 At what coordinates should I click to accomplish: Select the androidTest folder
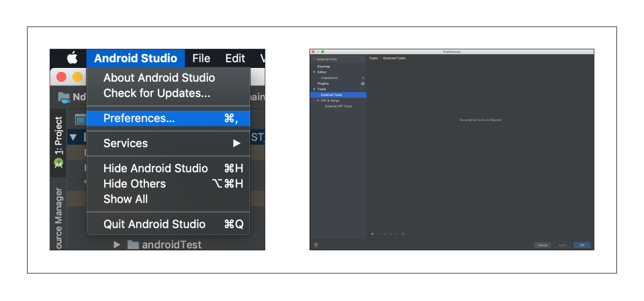click(165, 244)
